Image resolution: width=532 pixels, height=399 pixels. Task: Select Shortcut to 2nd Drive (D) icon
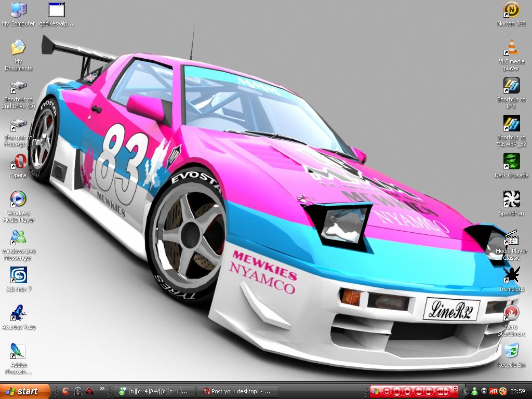point(18,95)
